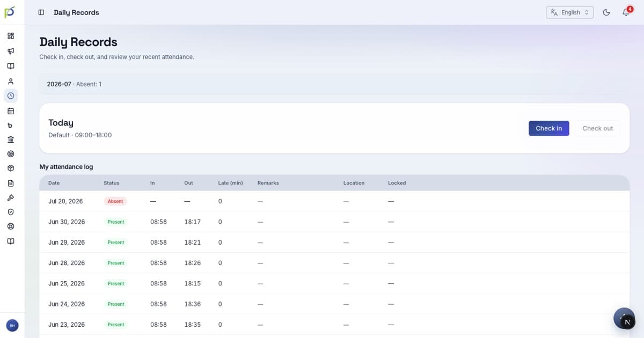Click out time 18:26
Screen dimensions: 644x338
(x=192, y=263)
